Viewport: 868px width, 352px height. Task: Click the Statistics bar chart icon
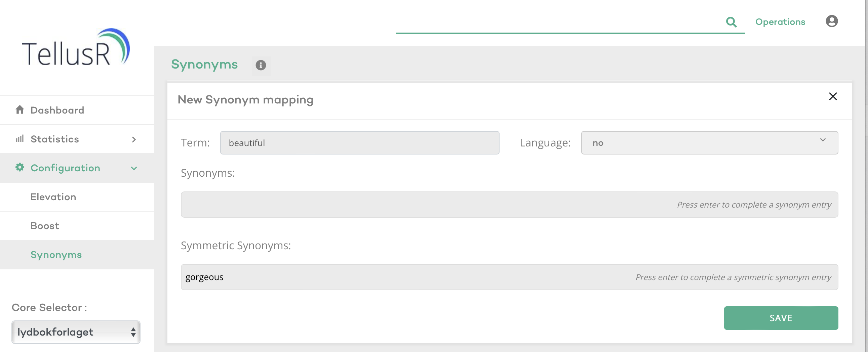pyautogui.click(x=19, y=139)
